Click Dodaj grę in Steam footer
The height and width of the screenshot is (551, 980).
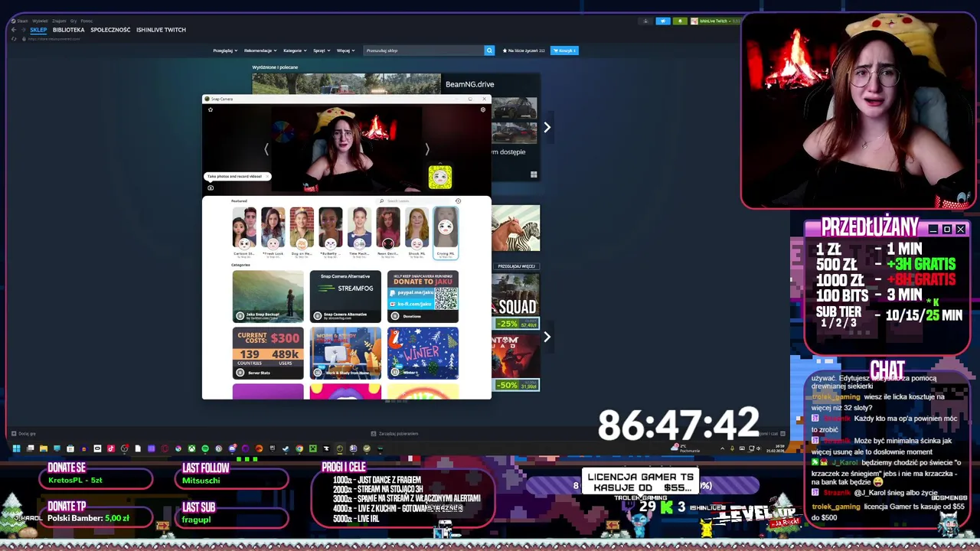(23, 434)
